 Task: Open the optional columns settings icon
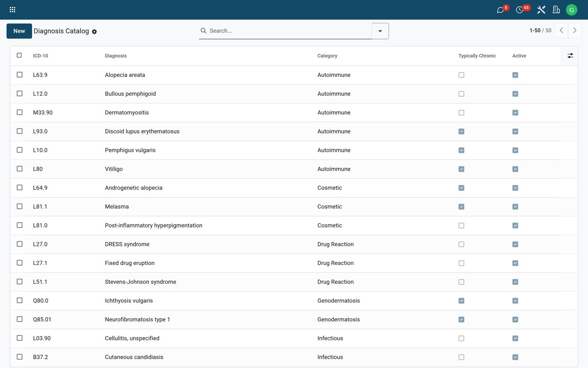pyautogui.click(x=570, y=56)
